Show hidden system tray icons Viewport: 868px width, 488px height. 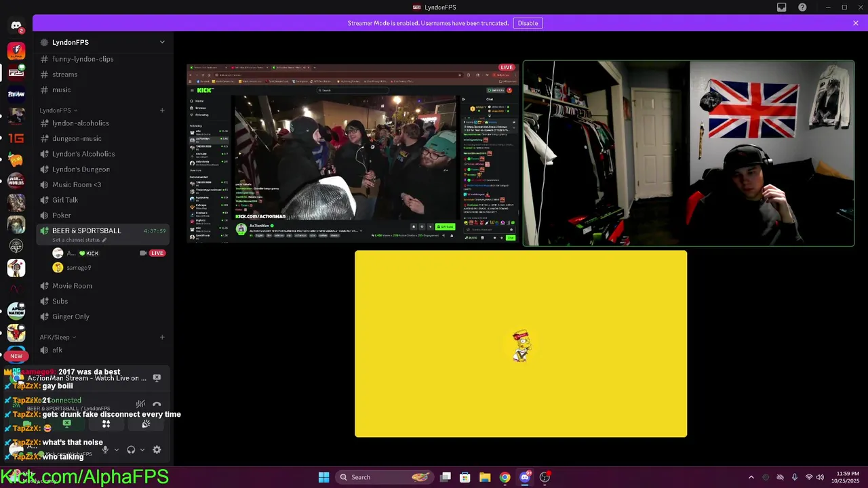coord(751,477)
